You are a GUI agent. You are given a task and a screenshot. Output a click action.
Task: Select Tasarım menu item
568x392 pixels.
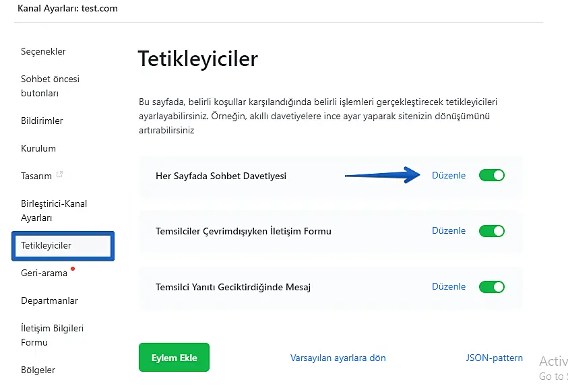(36, 176)
